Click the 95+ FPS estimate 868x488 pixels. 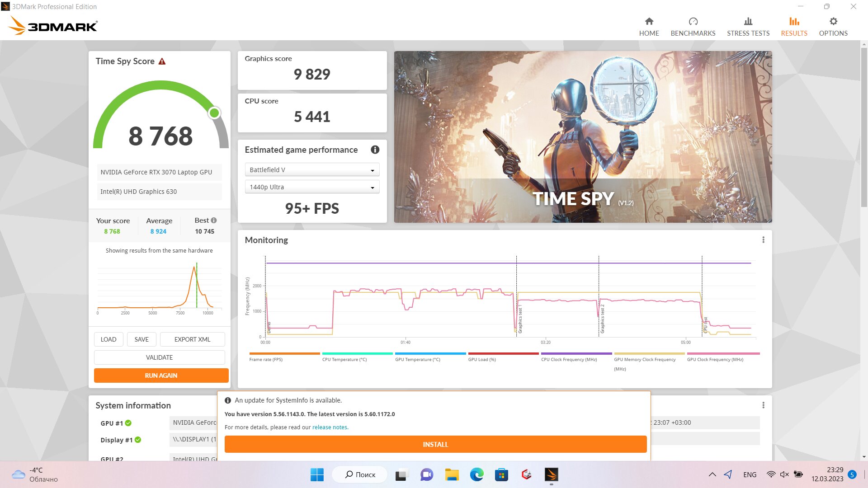coord(312,208)
